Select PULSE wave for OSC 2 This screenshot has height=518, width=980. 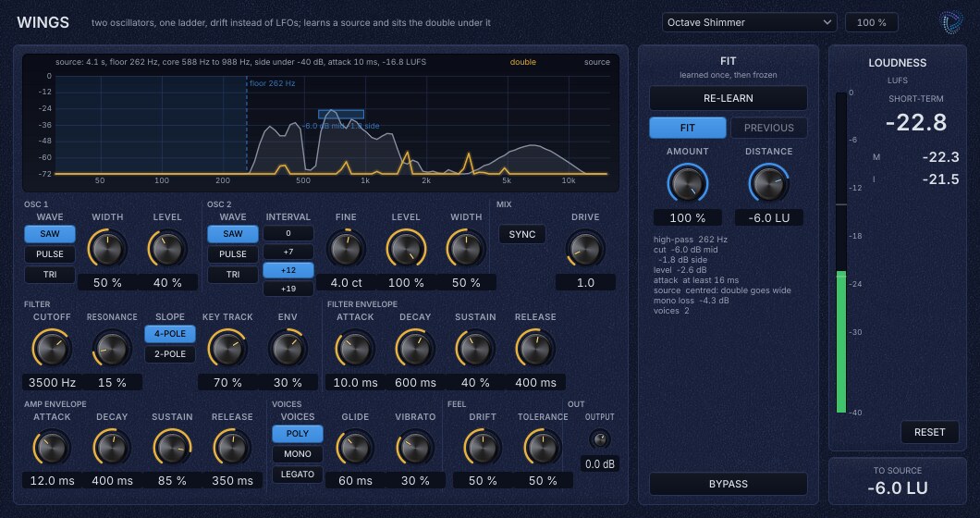point(232,254)
